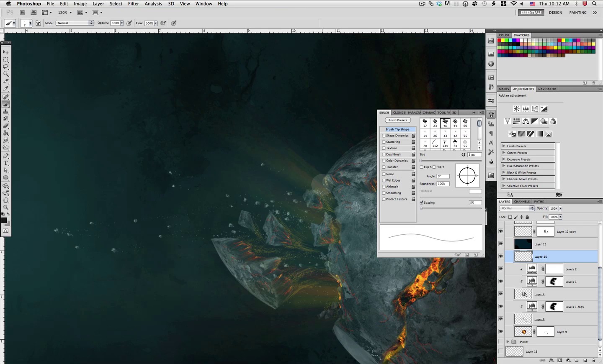The width and height of the screenshot is (603, 364).
Task: Open brush Mode dropdown in options bar
Action: point(75,23)
